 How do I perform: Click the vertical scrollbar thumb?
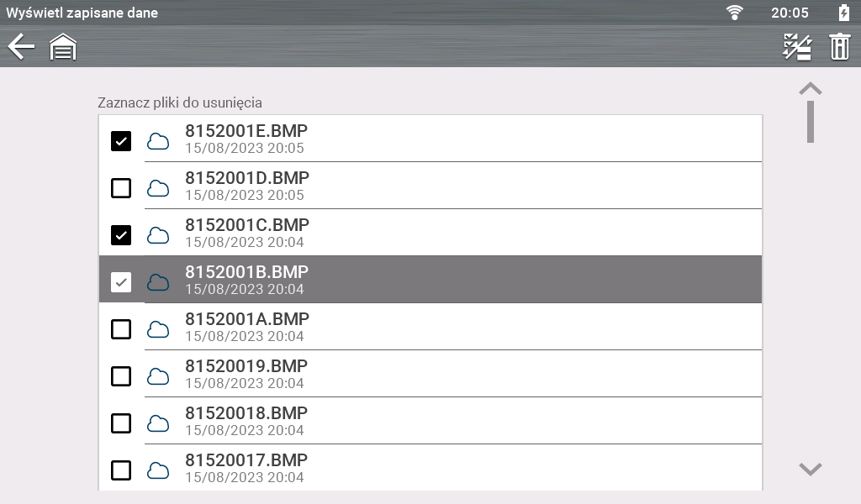click(811, 122)
